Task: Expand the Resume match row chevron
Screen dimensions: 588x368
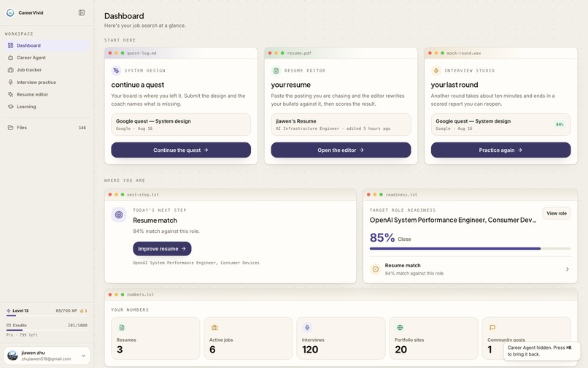Action: [568, 269]
